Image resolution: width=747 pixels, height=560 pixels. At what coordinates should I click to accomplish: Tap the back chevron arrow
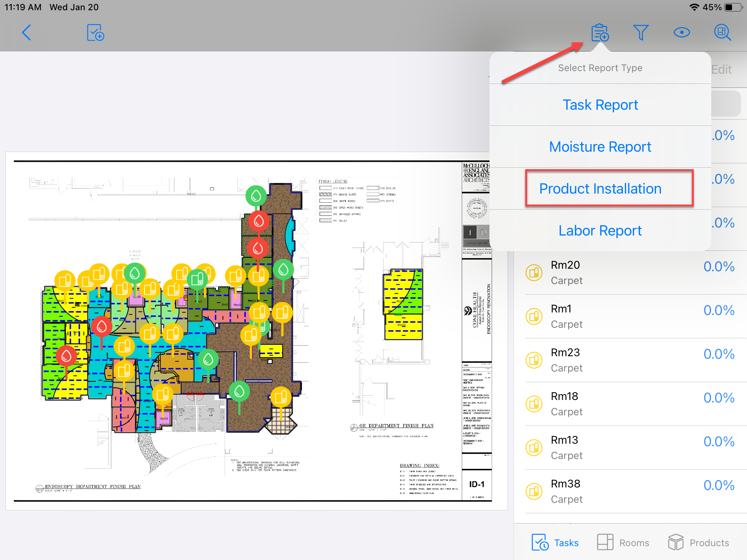click(x=27, y=33)
